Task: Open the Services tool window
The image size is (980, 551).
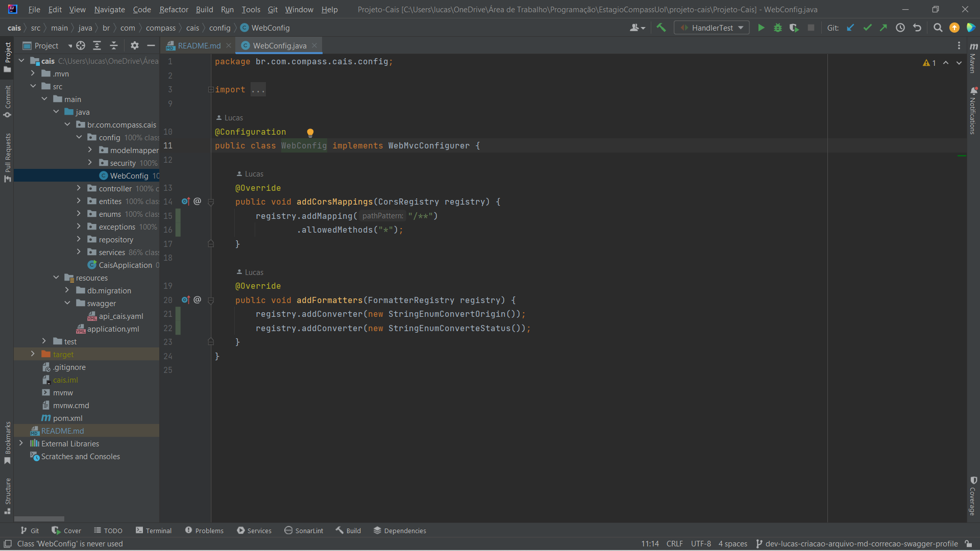Action: tap(254, 531)
